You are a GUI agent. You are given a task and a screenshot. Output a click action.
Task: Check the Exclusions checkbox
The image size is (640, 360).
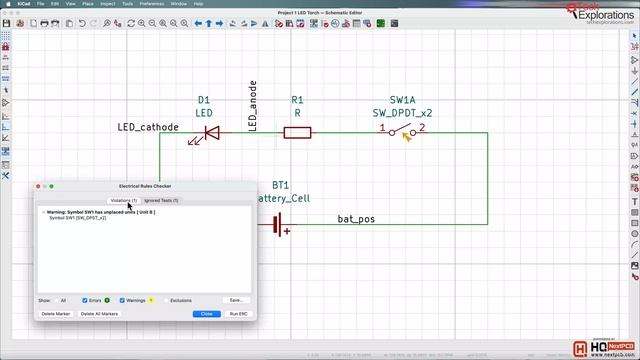click(166, 300)
